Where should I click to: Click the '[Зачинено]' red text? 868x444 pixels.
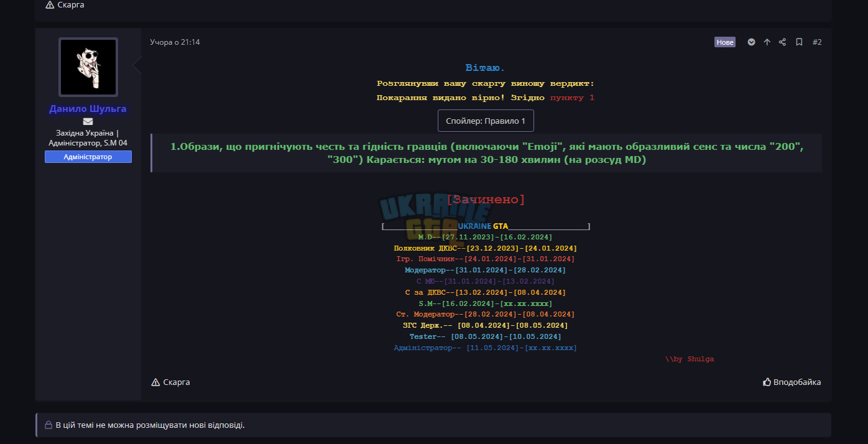click(486, 200)
